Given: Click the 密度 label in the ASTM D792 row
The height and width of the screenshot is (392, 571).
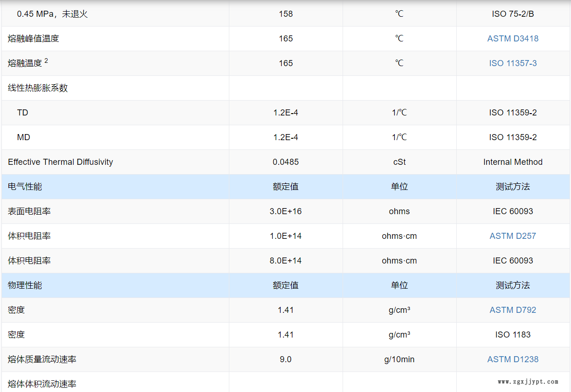Looking at the screenshot, I should 16,310.
